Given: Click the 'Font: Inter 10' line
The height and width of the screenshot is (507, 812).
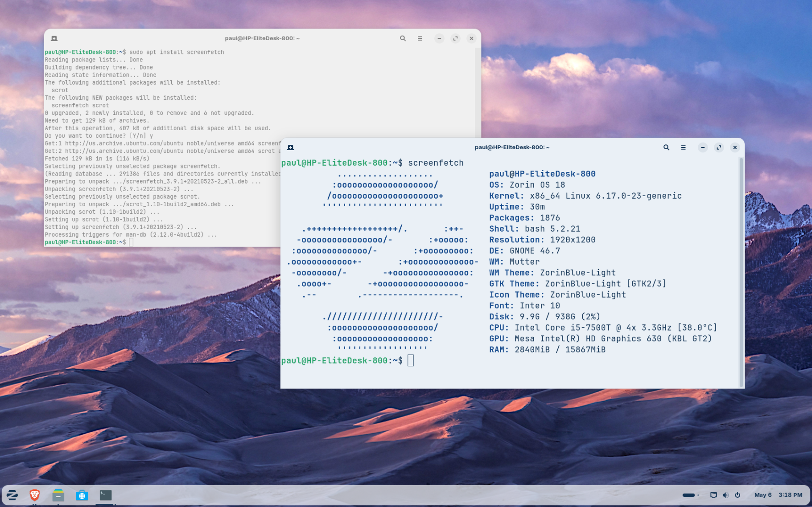Looking at the screenshot, I should [x=524, y=306].
